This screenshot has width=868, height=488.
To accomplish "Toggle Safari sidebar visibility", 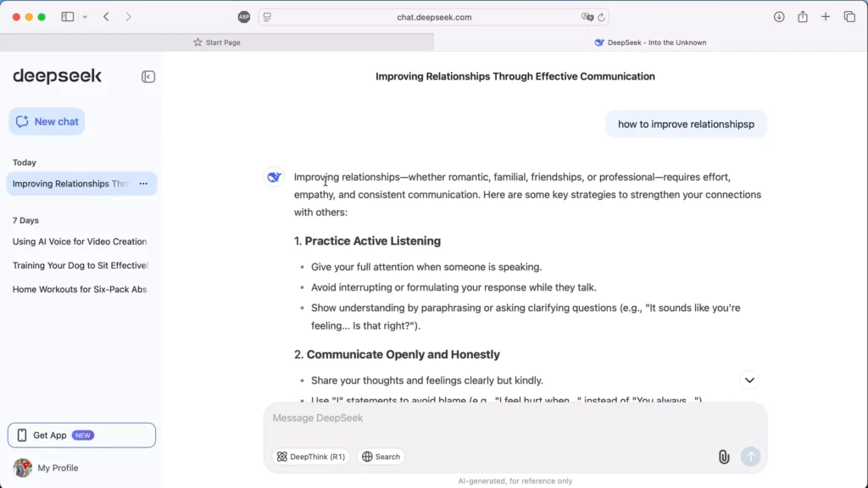I will (x=68, y=17).
